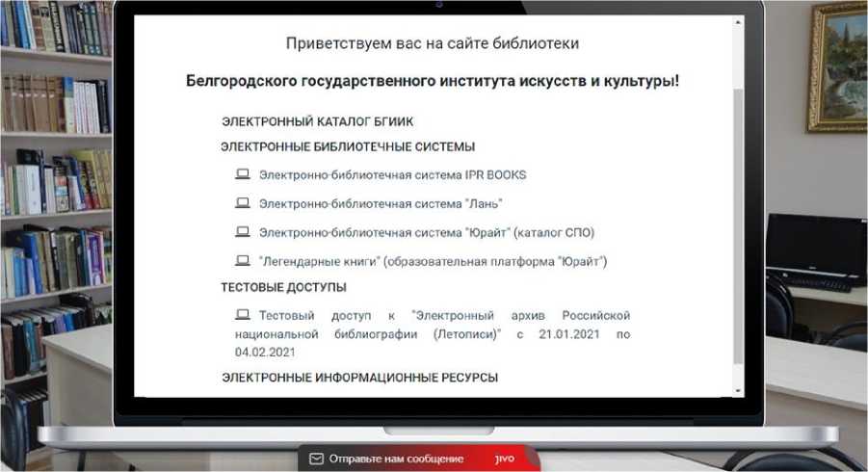The height and width of the screenshot is (472, 868).
Task: Click laptop icon beside Тестовый доступ entry
Action: [243, 315]
